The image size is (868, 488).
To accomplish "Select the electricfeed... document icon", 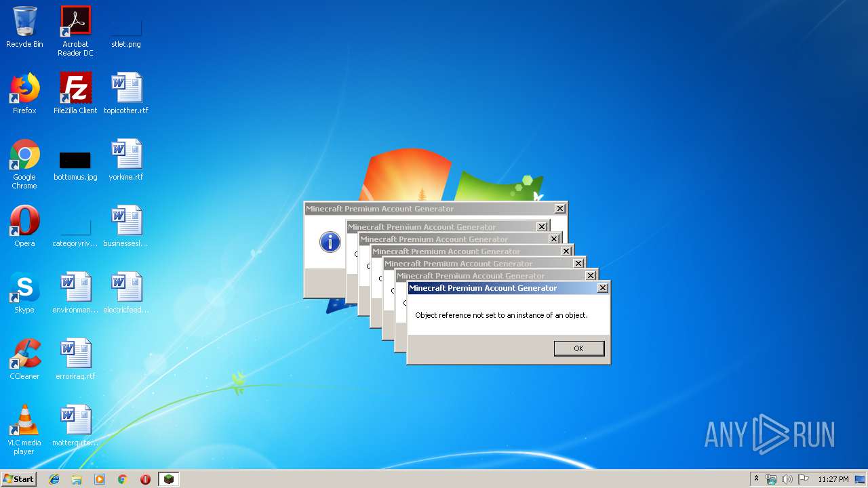I will 126,293.
